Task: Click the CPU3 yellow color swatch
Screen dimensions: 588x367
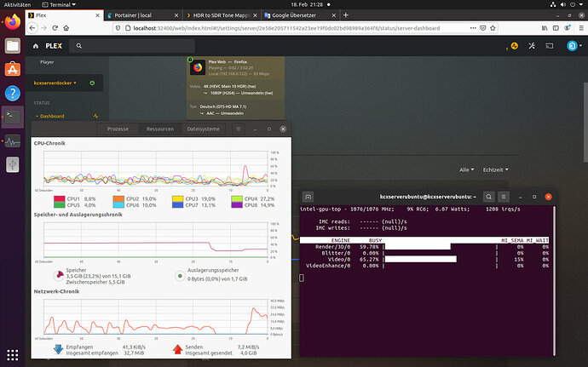Action: point(178,198)
